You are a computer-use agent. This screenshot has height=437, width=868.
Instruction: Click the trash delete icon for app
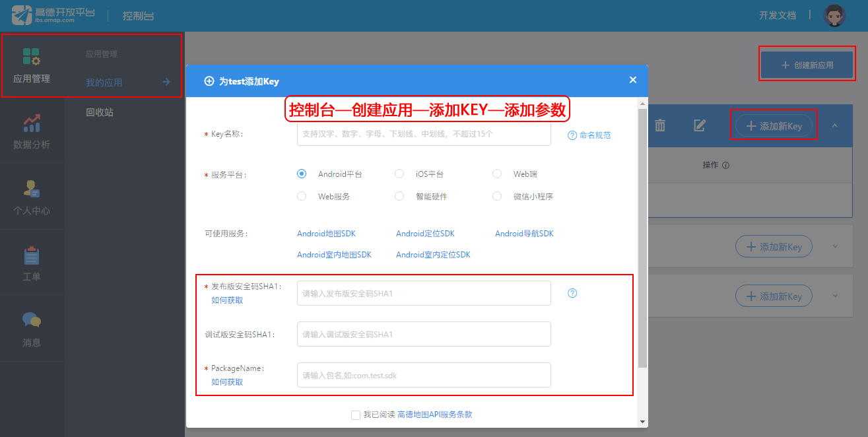[x=659, y=125]
